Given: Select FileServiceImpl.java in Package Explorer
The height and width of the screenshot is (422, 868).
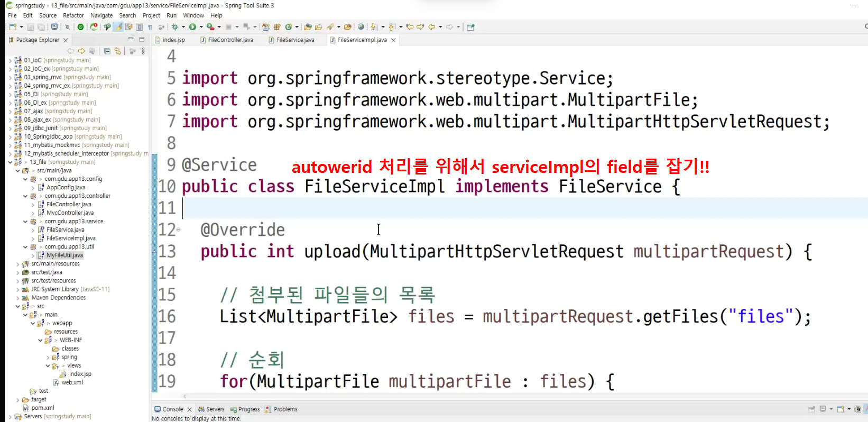Looking at the screenshot, I should pyautogui.click(x=67, y=238).
